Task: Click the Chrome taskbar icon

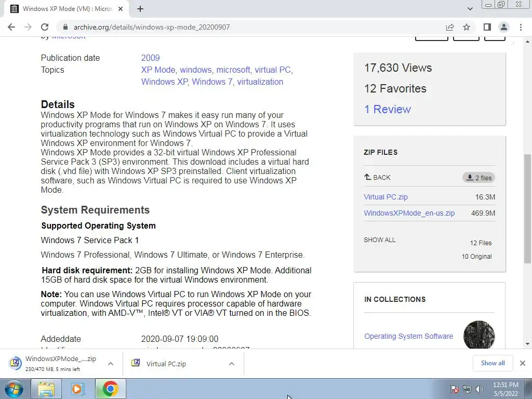Action: 110,389
